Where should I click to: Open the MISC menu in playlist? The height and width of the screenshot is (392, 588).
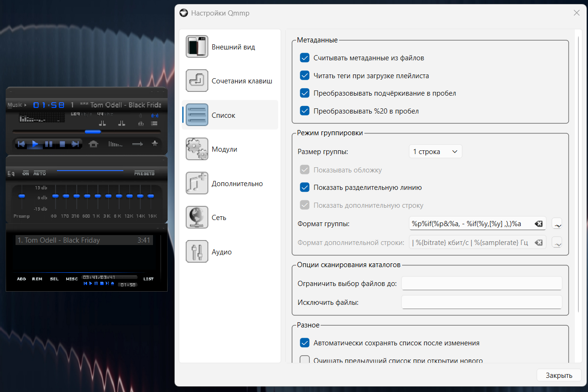(72, 279)
